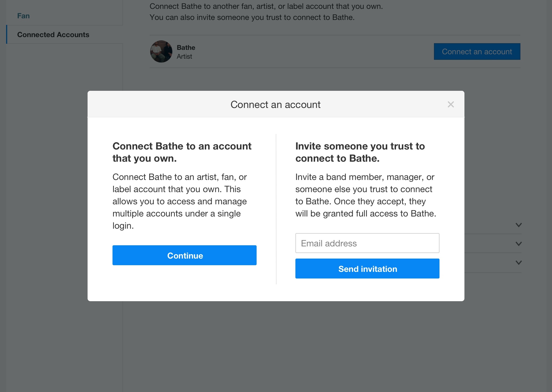Click the heading about connecting an owned account
The width and height of the screenshot is (552, 392).
point(182,152)
